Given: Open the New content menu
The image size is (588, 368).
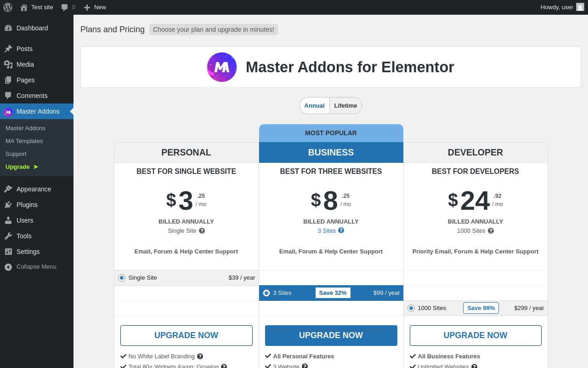Looking at the screenshot, I should [95, 7].
